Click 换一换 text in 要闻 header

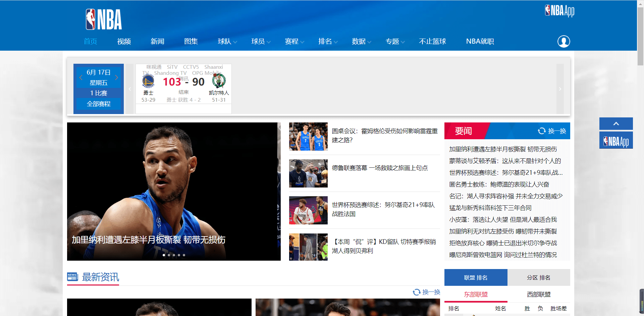click(557, 131)
